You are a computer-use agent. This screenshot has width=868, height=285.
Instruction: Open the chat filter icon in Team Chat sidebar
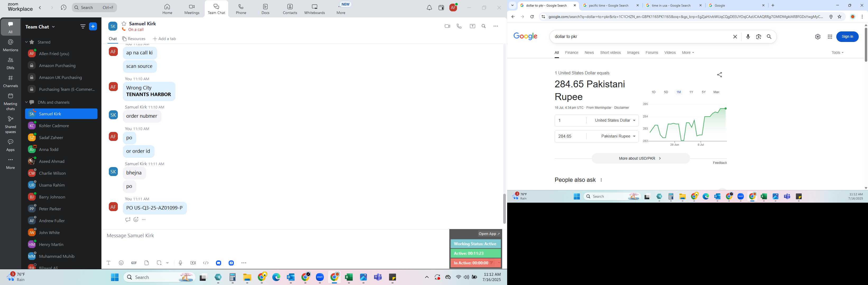tap(83, 27)
